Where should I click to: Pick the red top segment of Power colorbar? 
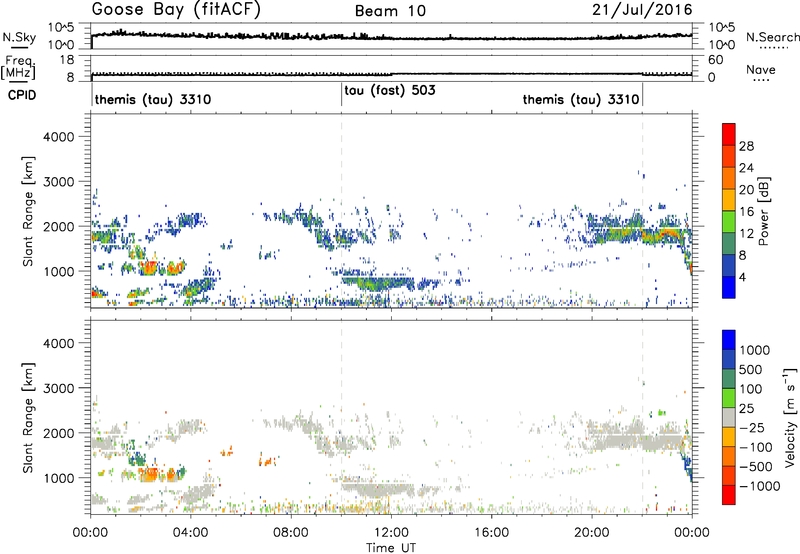pos(729,134)
